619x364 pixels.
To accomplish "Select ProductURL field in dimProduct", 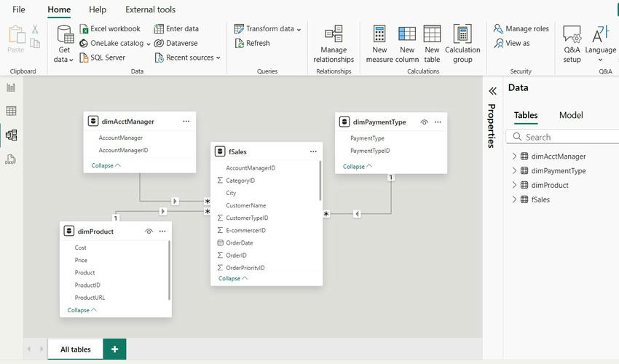I will point(90,297).
